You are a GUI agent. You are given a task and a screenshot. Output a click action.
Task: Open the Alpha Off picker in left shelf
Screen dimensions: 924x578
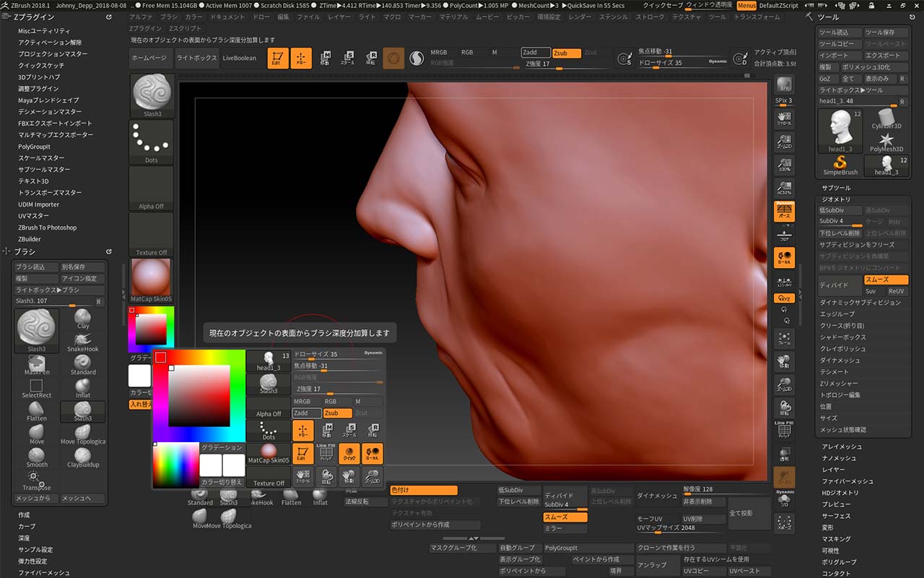click(152, 189)
